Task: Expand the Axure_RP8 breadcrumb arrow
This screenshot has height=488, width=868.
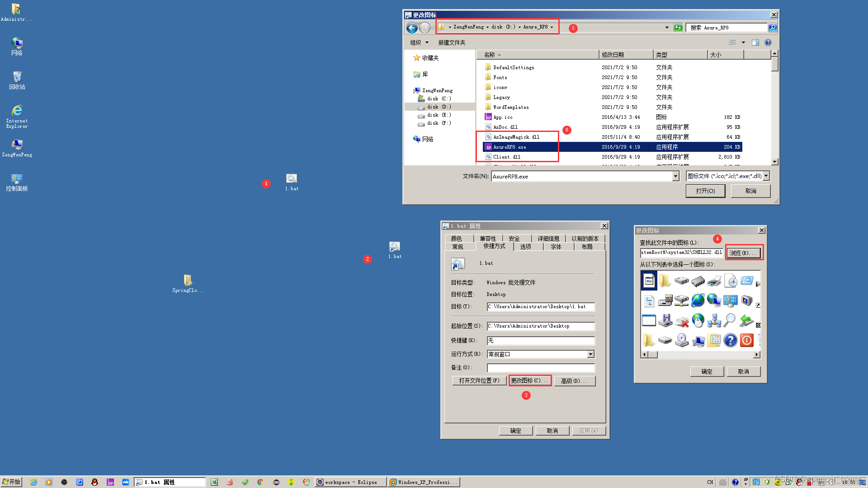Action: [552, 27]
